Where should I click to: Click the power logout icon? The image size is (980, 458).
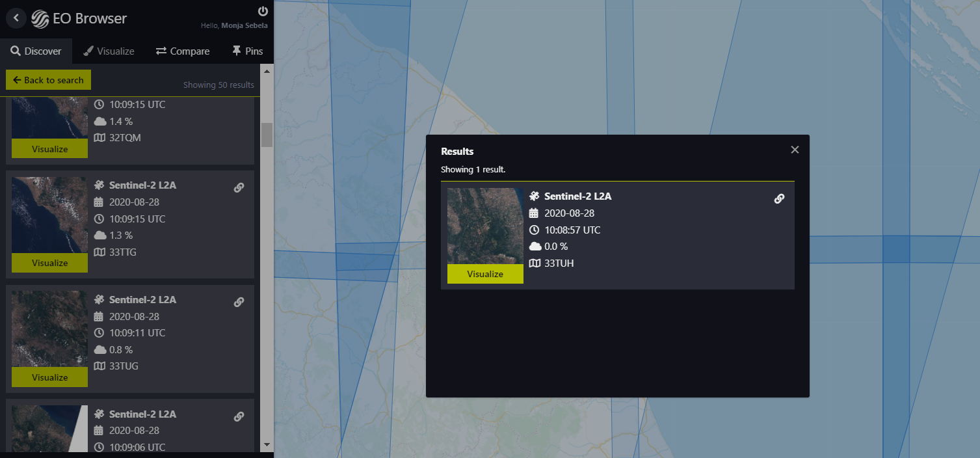point(263,11)
